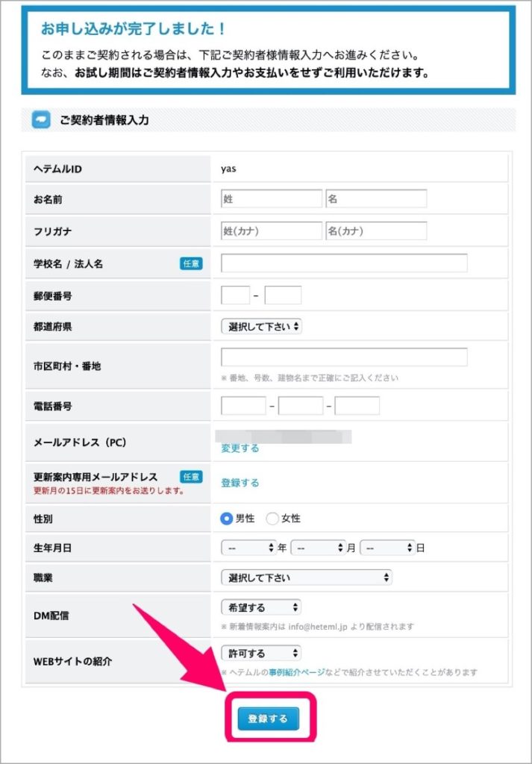This screenshot has height=764, width=532.
Task: Click the ご契約者情報入力 section title
Action: [x=104, y=120]
